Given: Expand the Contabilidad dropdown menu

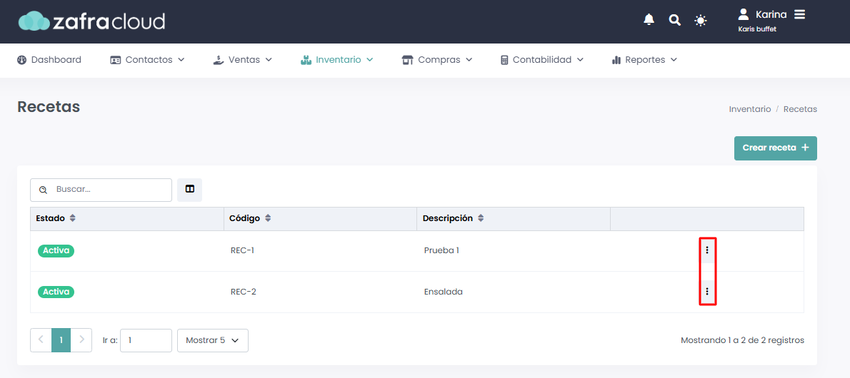Looking at the screenshot, I should (542, 60).
